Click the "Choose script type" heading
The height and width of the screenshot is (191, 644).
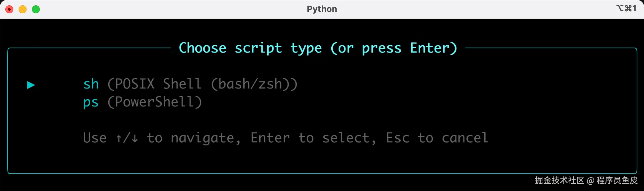(x=250, y=48)
